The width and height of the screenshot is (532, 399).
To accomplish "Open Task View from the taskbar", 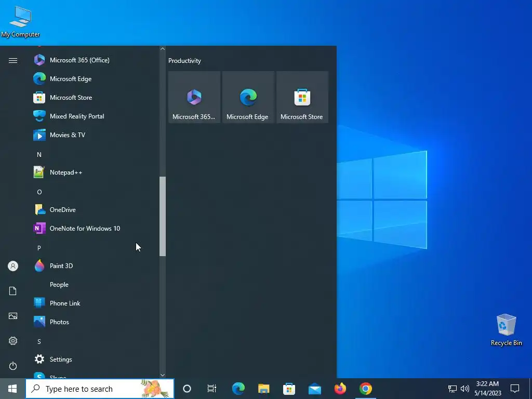I will 212,389.
